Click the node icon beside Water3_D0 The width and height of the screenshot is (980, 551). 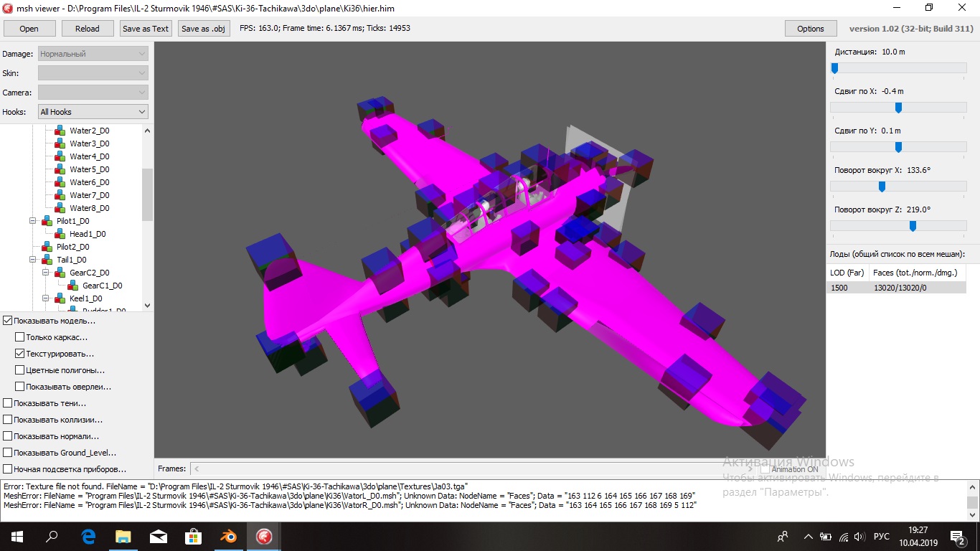[60, 143]
